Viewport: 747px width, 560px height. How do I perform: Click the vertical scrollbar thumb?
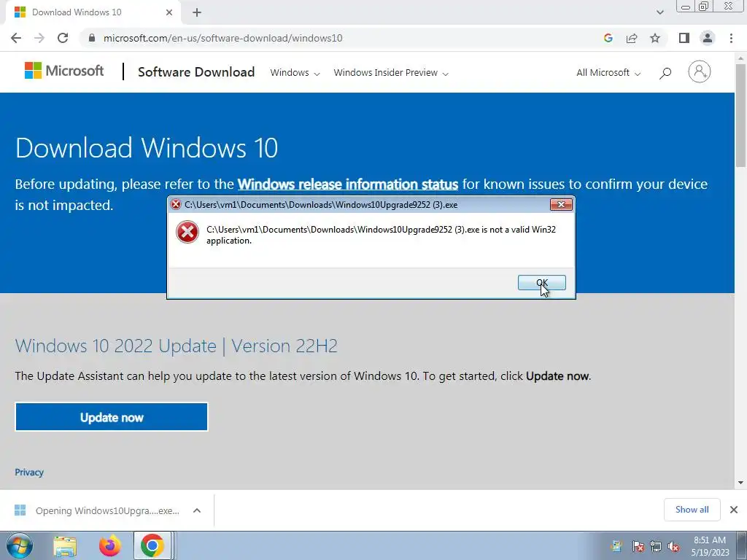point(740,116)
